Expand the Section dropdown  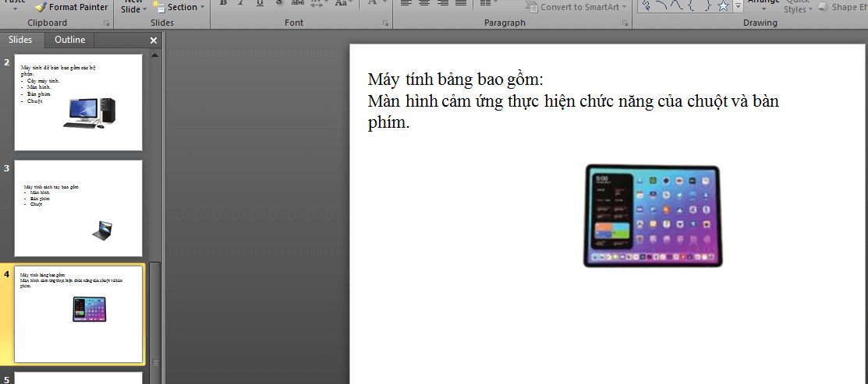pyautogui.click(x=182, y=7)
